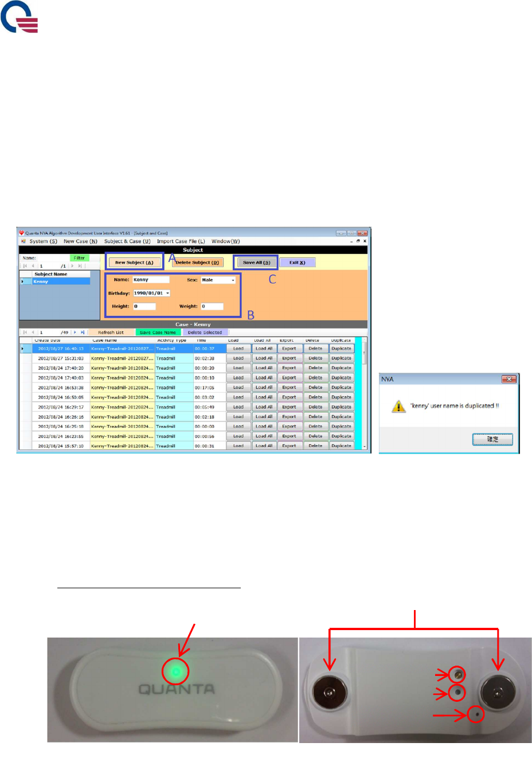Click the Weight input field
The image size is (532, 766).
pyautogui.click(x=212, y=306)
